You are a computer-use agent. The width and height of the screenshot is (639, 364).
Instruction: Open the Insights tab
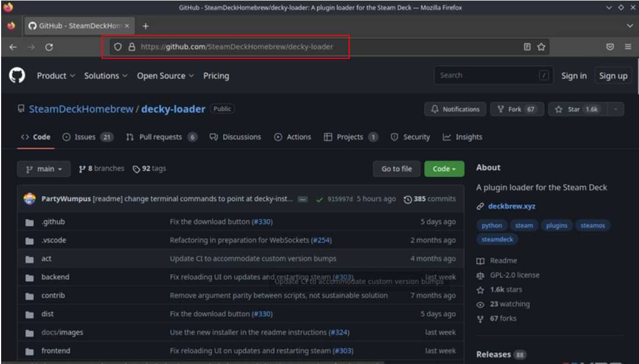(462, 137)
